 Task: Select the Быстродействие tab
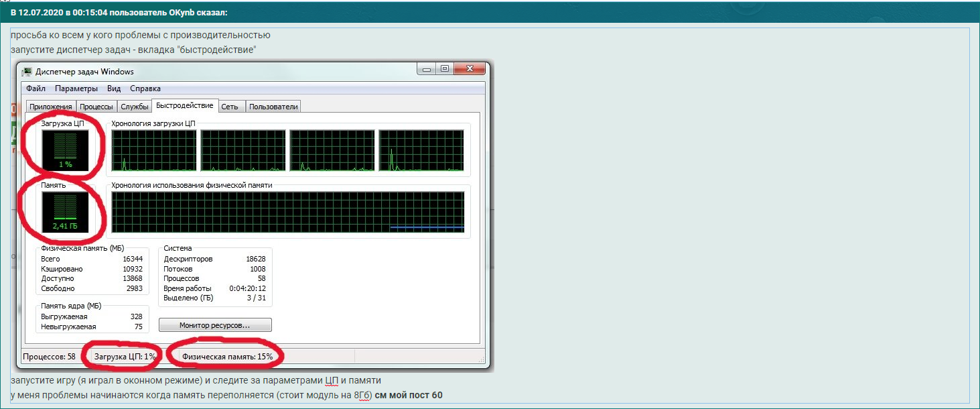pyautogui.click(x=184, y=105)
